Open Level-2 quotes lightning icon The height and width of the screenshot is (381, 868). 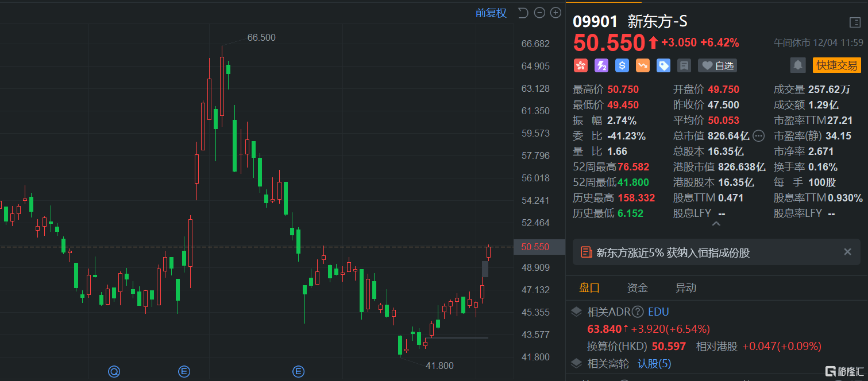point(601,65)
